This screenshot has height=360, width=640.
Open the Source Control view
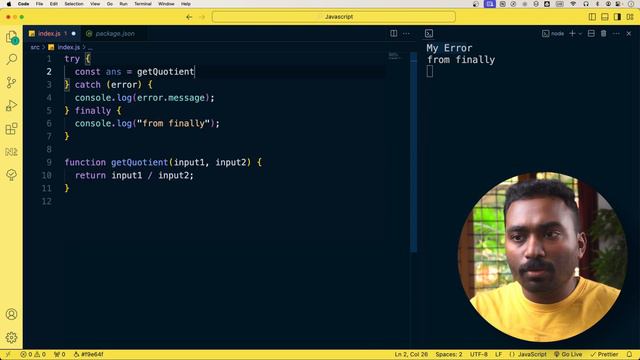pyautogui.click(x=11, y=82)
